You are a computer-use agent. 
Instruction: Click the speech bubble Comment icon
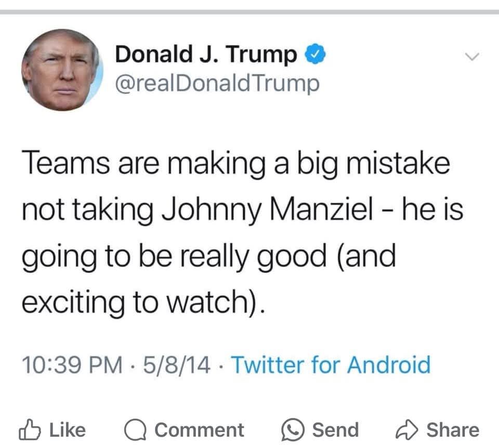(x=135, y=430)
